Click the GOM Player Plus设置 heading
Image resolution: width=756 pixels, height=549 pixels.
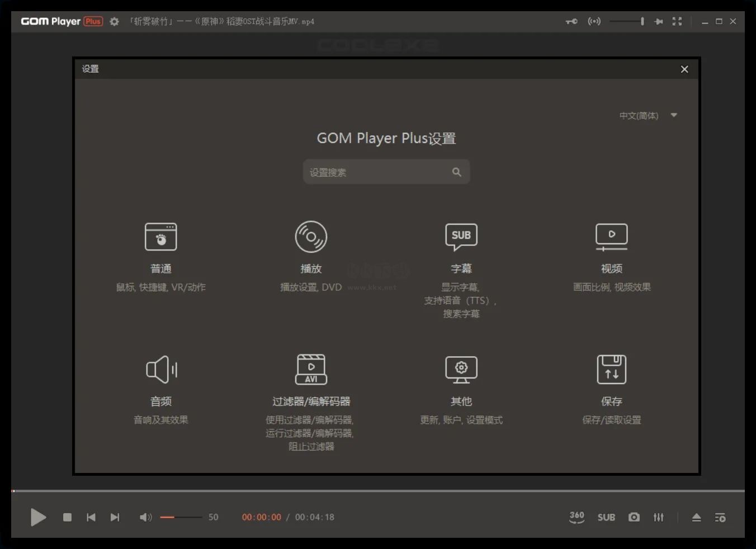(x=386, y=138)
